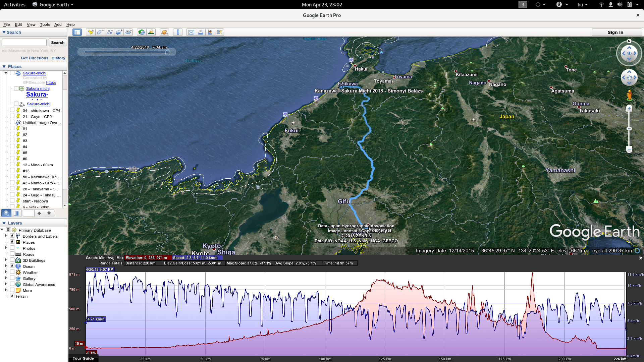The width and height of the screenshot is (644, 362).
Task: Check the 21 - Guyo - CP2 placemark
Action: pos(12,116)
